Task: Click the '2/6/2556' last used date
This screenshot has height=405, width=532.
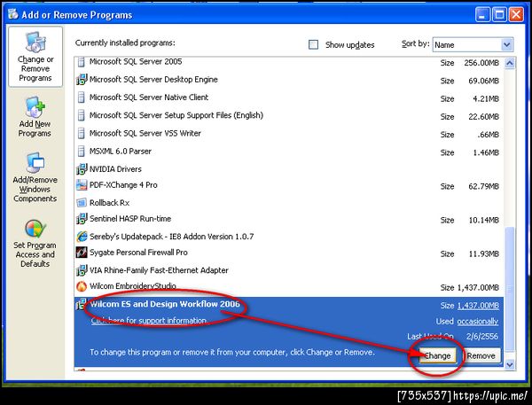Action: coord(481,337)
